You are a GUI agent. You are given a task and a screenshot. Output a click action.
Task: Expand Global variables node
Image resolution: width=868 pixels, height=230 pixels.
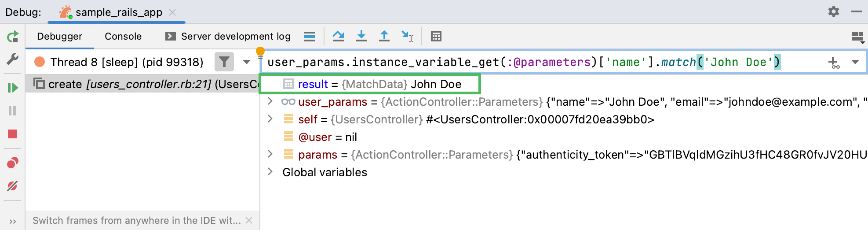pyautogui.click(x=270, y=172)
